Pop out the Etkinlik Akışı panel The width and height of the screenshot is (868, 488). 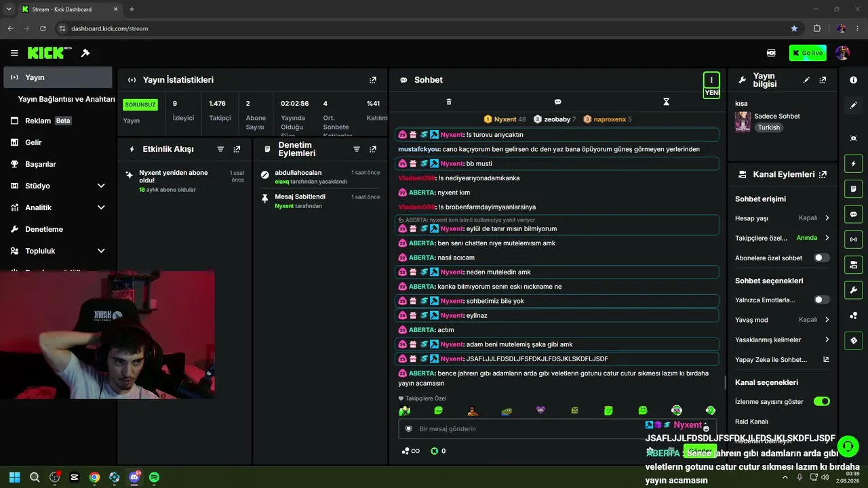coord(237,149)
